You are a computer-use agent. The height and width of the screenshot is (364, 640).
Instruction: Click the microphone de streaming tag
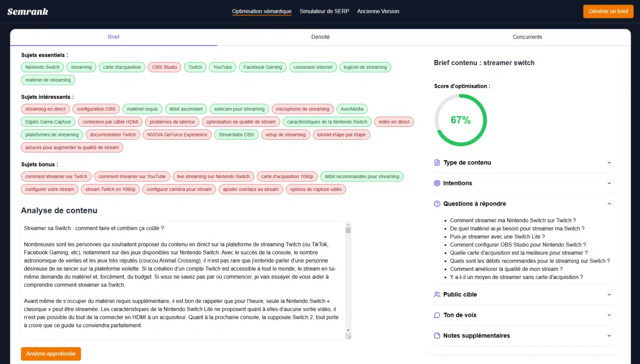(x=303, y=109)
